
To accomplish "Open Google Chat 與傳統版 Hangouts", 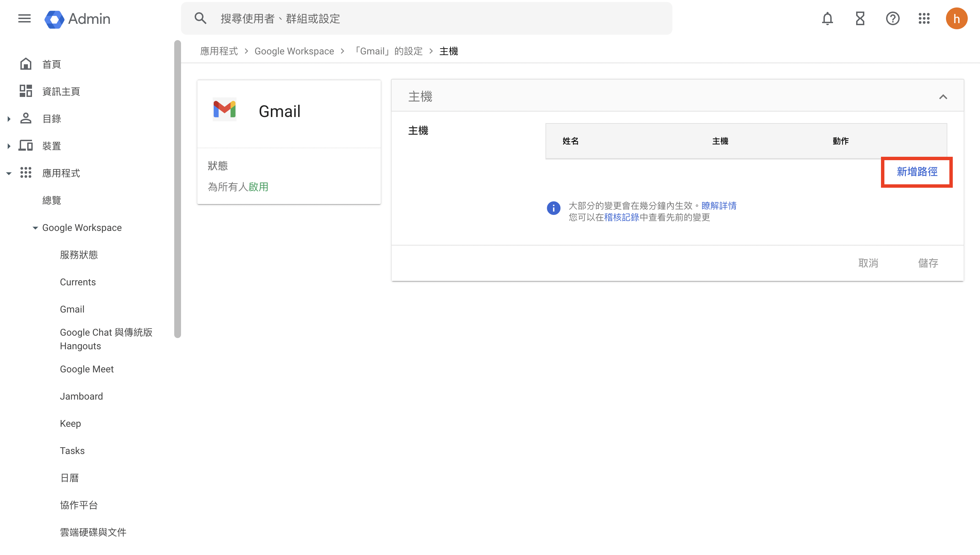I will click(106, 339).
